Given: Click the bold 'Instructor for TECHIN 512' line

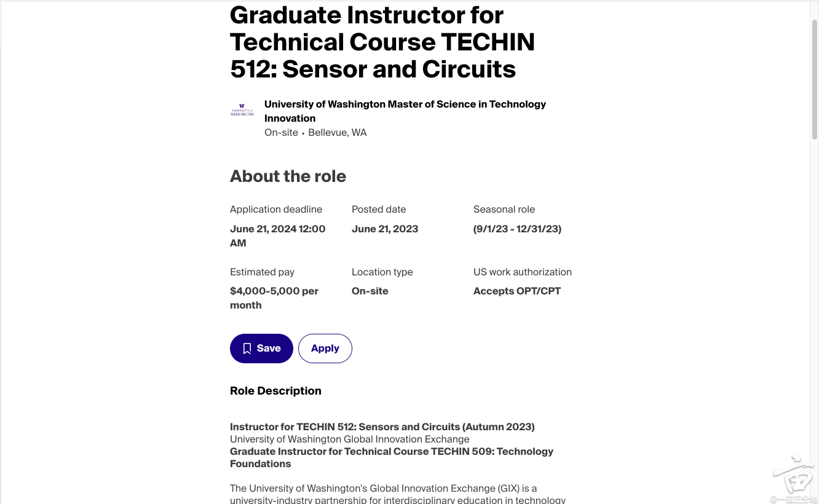Looking at the screenshot, I should [382, 427].
